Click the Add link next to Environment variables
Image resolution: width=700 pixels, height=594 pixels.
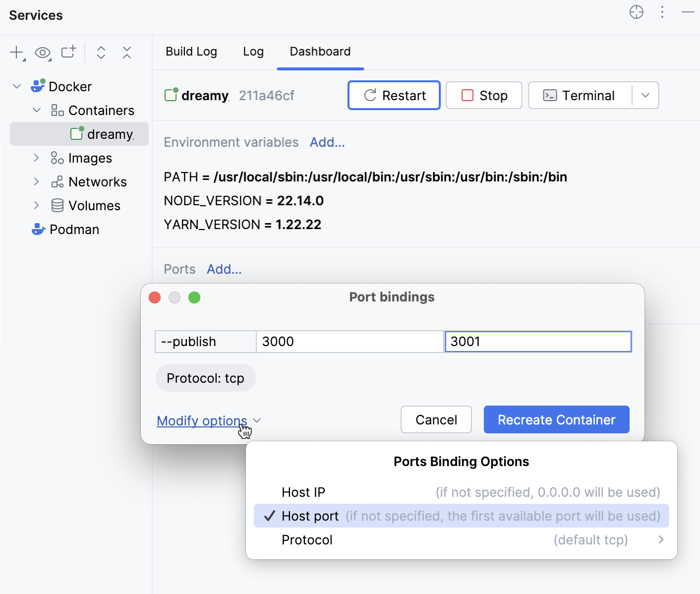click(327, 142)
